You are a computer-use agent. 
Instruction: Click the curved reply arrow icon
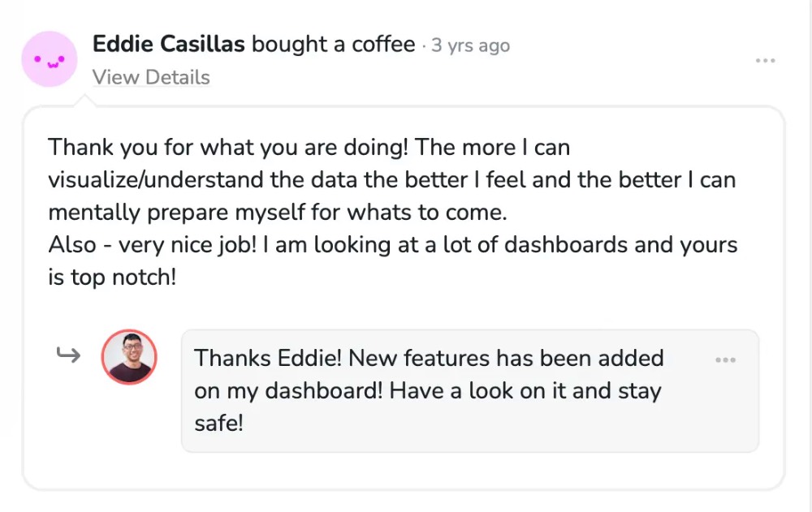coord(68,355)
